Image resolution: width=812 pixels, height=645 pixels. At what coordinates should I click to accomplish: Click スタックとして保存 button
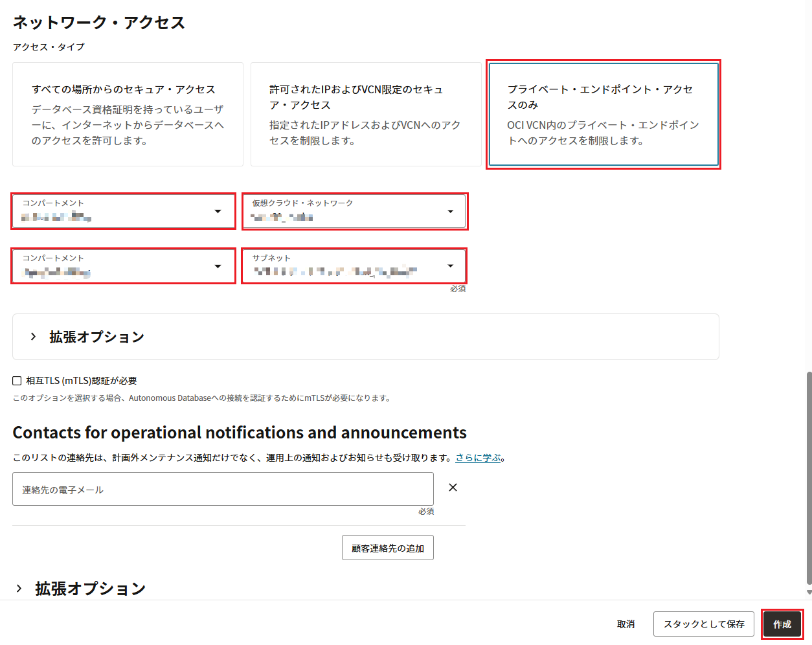pyautogui.click(x=703, y=624)
